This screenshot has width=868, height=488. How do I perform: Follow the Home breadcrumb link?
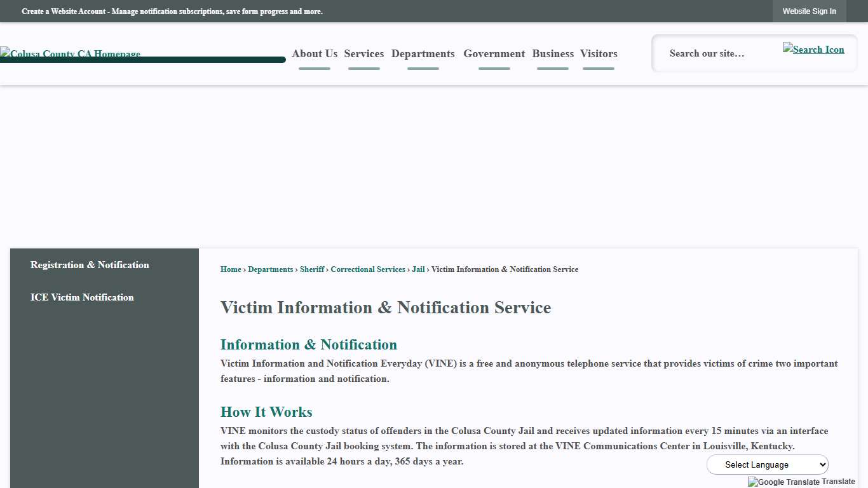231,269
